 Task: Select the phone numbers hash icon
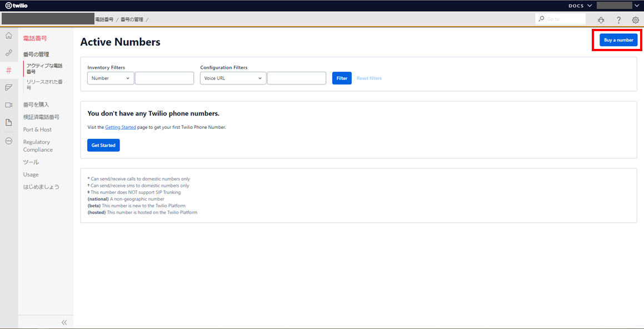(x=9, y=70)
